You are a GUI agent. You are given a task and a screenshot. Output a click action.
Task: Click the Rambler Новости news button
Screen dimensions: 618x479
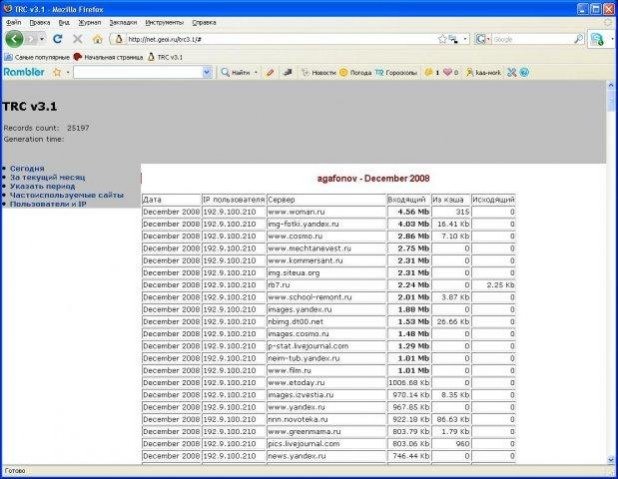point(318,73)
